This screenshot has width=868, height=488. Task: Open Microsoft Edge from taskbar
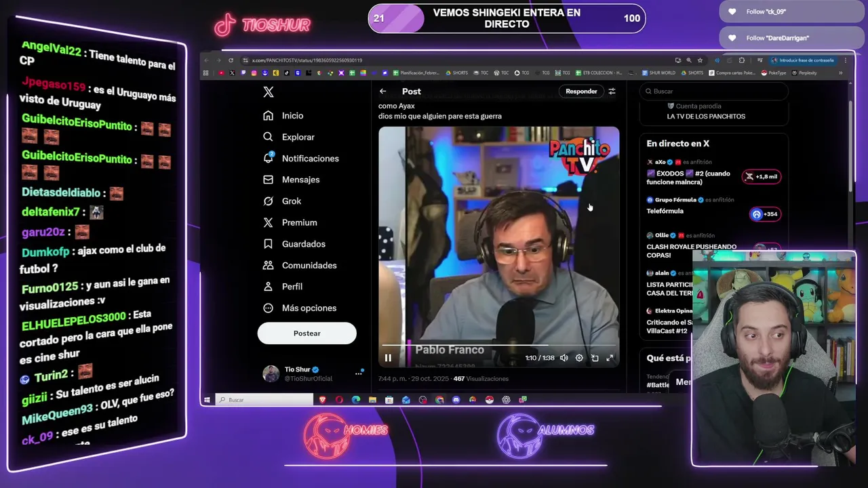(x=356, y=400)
